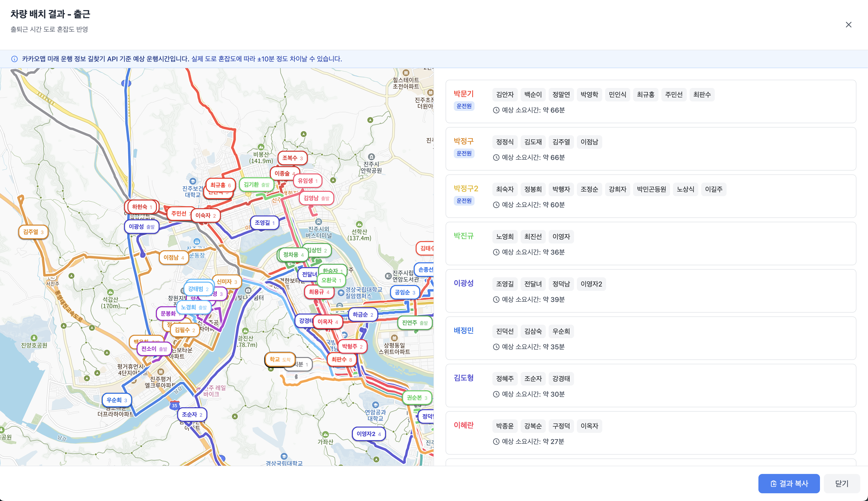Select the 우순희 3 stop marker
The height and width of the screenshot is (501, 868).
(117, 400)
